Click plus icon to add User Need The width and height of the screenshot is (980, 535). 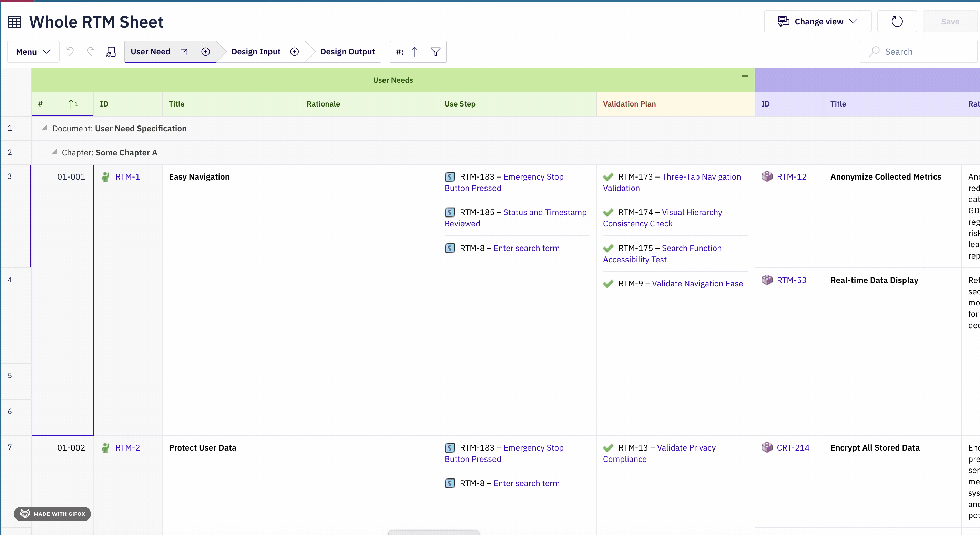tap(205, 52)
